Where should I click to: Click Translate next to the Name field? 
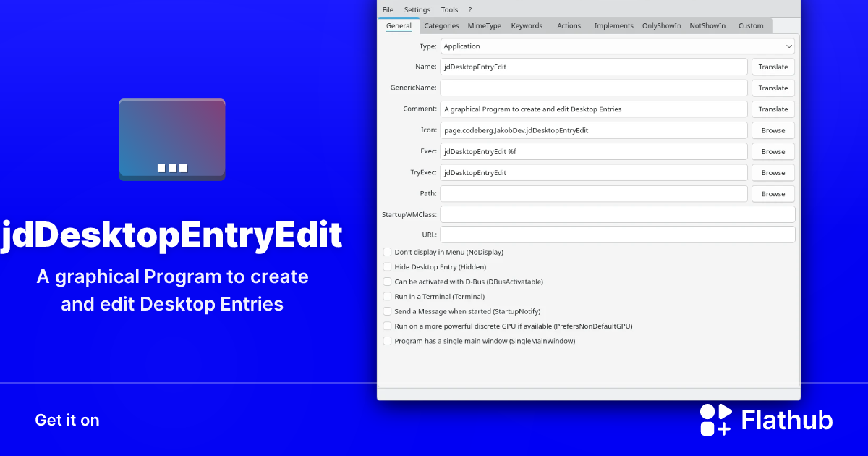pyautogui.click(x=773, y=67)
